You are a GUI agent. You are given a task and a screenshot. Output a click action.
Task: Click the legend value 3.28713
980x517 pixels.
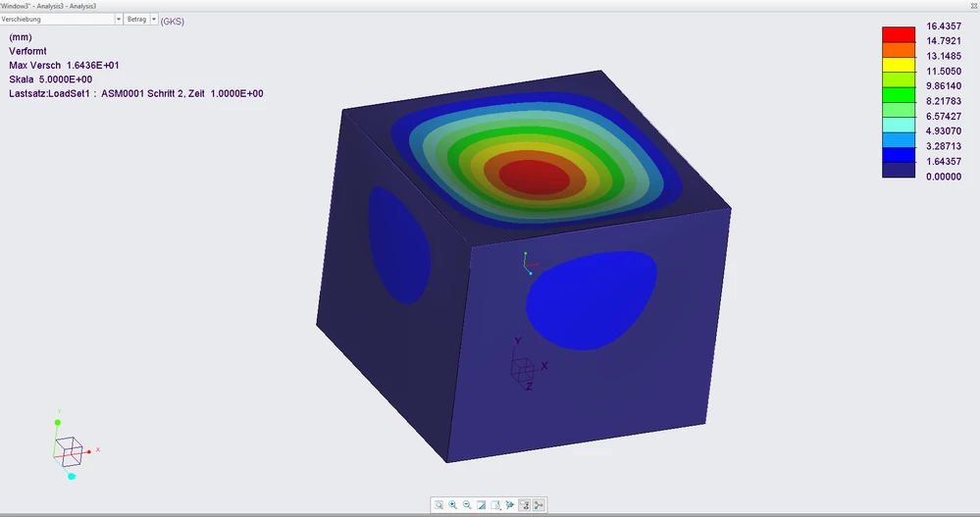[944, 146]
